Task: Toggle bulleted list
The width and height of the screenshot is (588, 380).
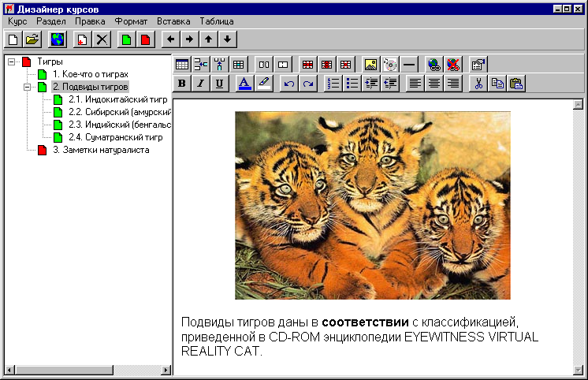Action: click(352, 84)
